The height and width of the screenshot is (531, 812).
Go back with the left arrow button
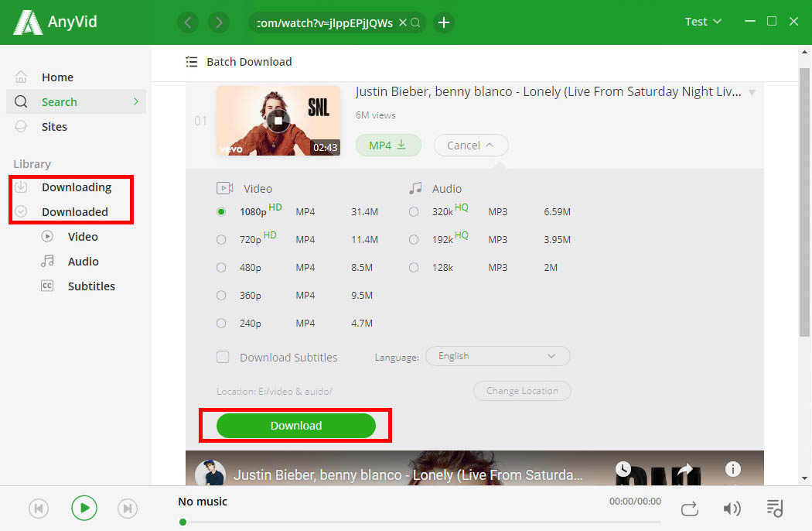click(188, 22)
